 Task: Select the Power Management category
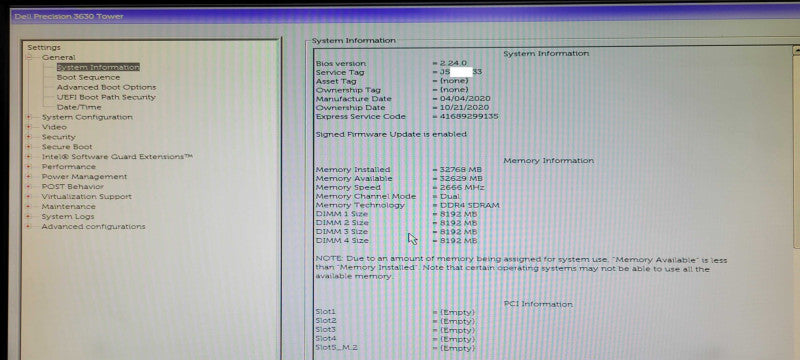(84, 177)
